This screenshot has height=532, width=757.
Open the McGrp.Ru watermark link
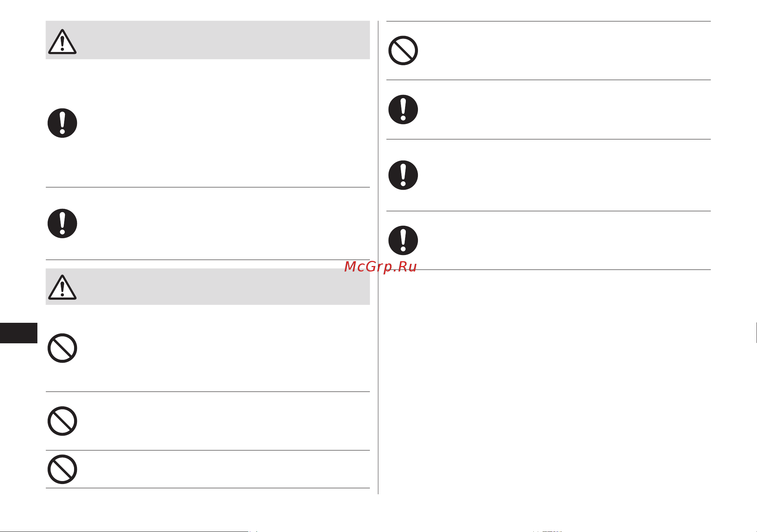[381, 267]
